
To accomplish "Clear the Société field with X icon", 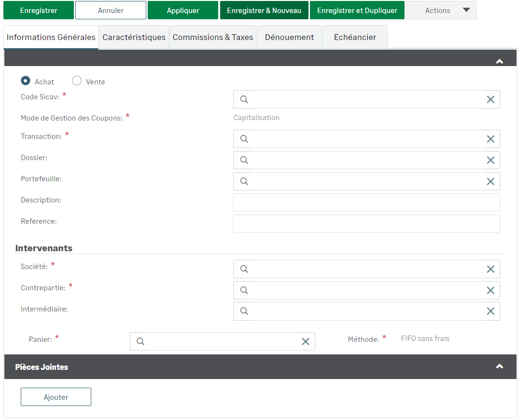I will (x=490, y=269).
